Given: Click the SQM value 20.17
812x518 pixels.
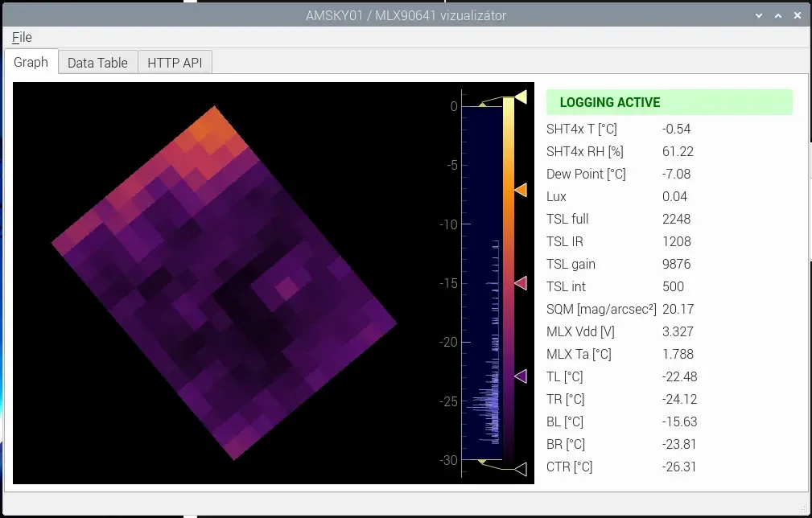Looking at the screenshot, I should coord(678,309).
